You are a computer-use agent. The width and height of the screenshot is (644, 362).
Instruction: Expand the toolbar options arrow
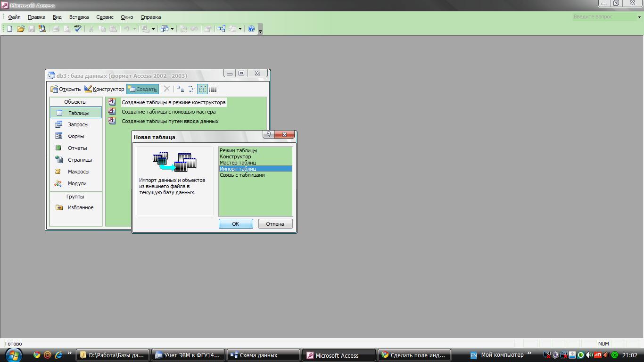(x=260, y=30)
